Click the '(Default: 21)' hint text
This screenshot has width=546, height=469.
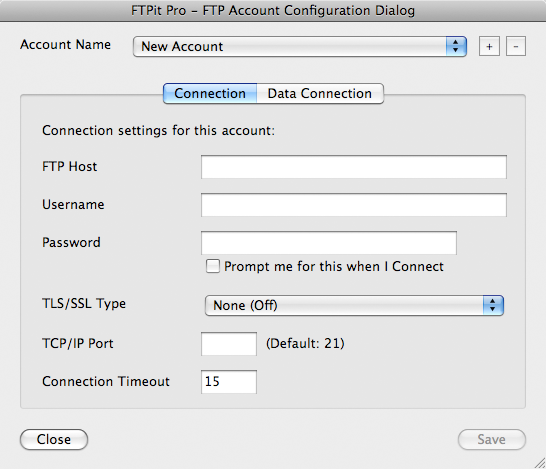pyautogui.click(x=305, y=344)
